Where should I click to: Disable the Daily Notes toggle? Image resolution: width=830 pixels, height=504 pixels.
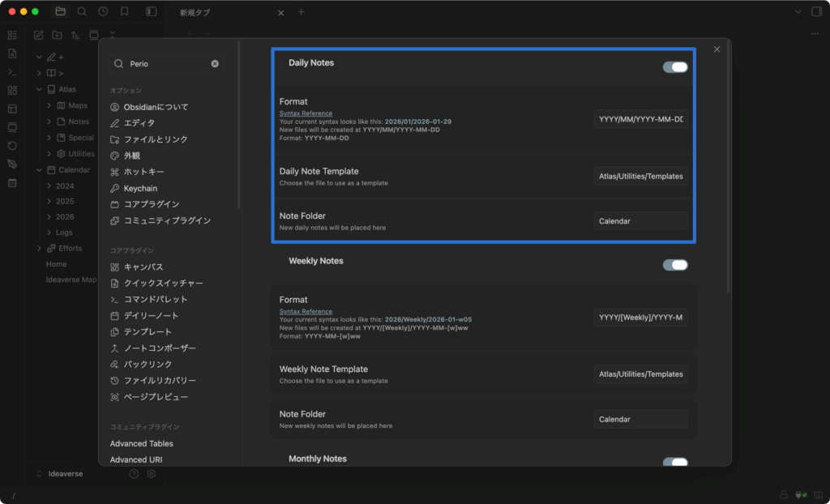coord(674,66)
